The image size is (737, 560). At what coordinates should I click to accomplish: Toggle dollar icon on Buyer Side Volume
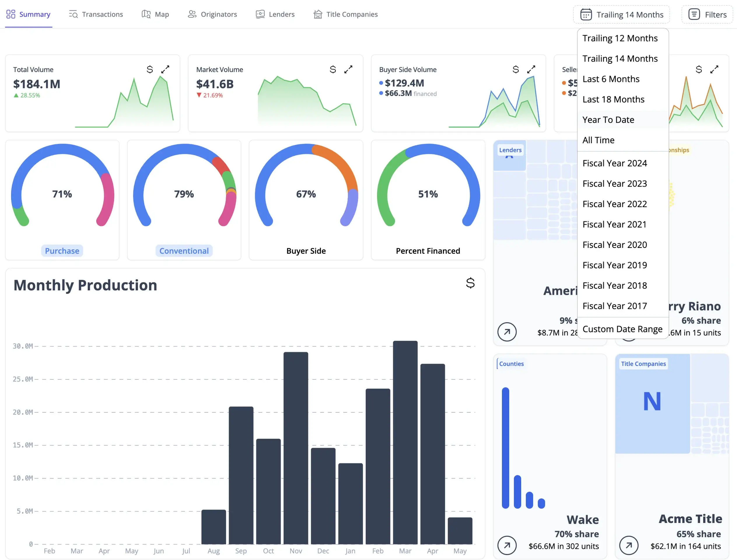tap(516, 69)
